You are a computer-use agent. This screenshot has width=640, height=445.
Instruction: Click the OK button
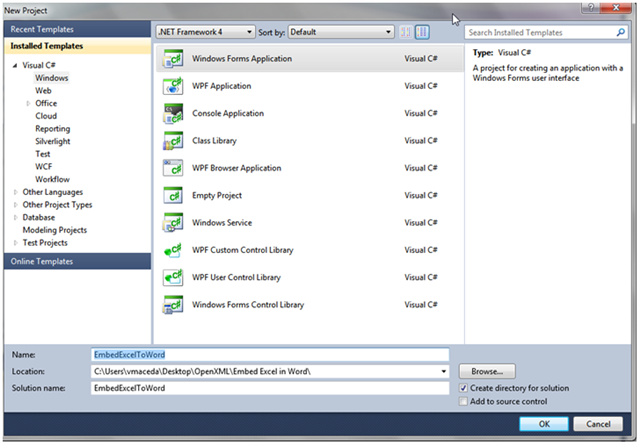coord(544,424)
